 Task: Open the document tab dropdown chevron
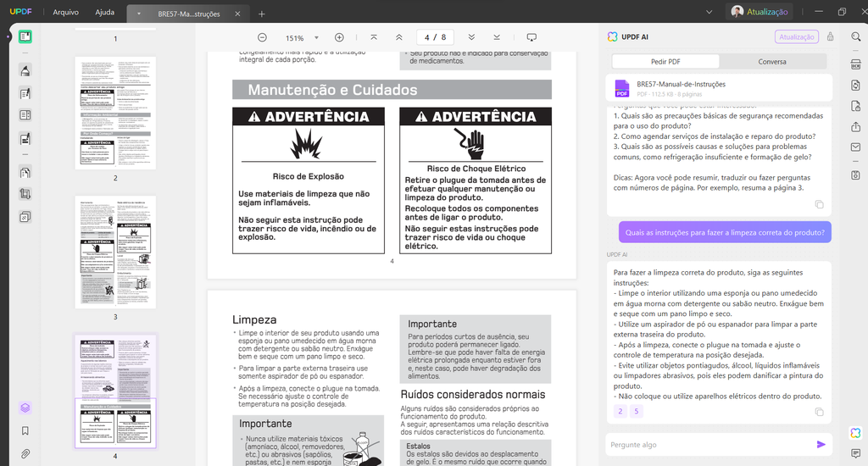[x=138, y=14]
